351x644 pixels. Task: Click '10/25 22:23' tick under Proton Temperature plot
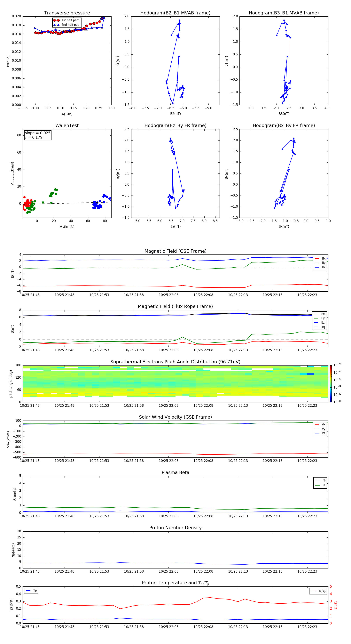307,627
